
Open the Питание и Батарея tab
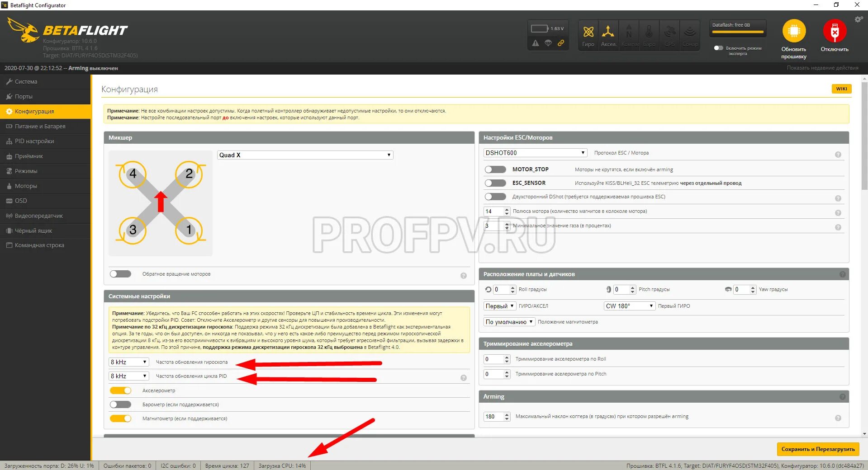click(x=45, y=127)
